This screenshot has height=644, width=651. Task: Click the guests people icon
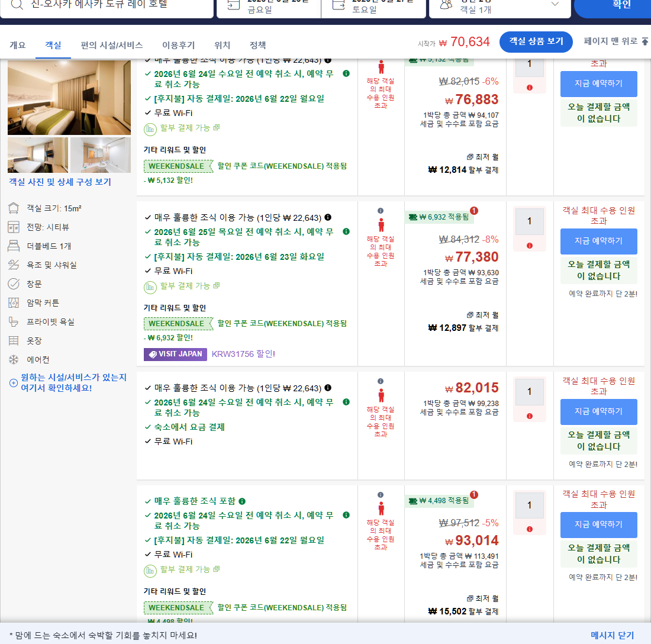tap(446, 4)
